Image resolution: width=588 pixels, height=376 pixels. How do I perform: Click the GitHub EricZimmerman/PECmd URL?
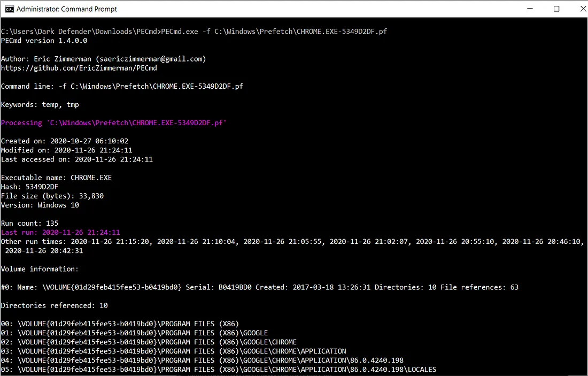(79, 68)
